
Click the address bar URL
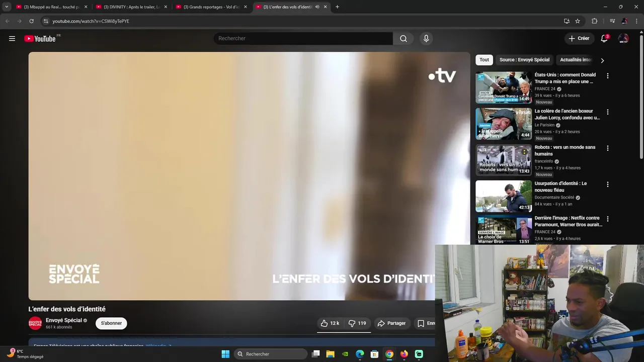[91, 21]
